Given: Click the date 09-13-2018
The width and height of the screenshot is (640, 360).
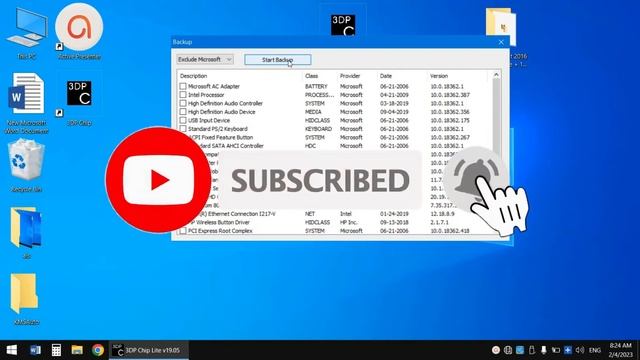Looking at the screenshot, I should tap(394, 222).
